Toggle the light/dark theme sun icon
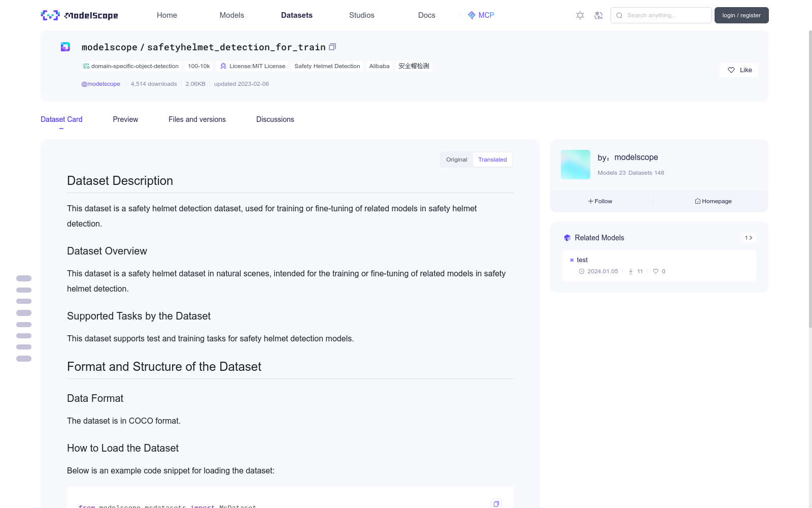 click(580, 15)
